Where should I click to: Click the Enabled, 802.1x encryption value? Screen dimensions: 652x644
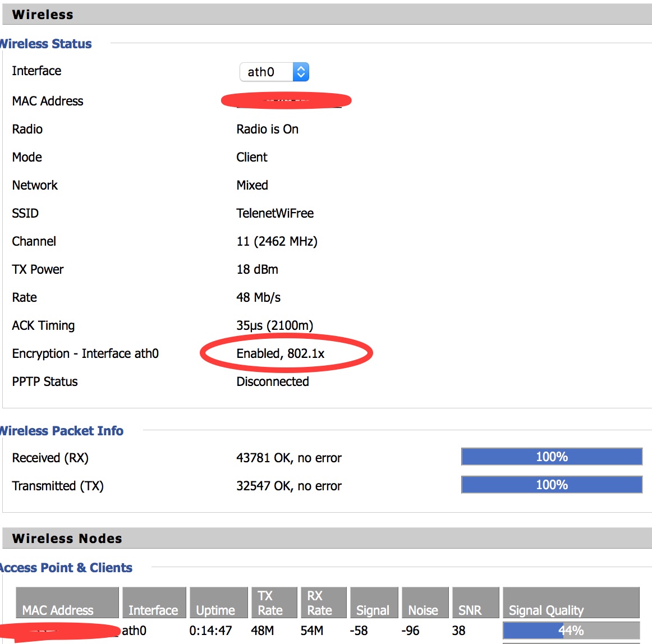[x=281, y=353]
